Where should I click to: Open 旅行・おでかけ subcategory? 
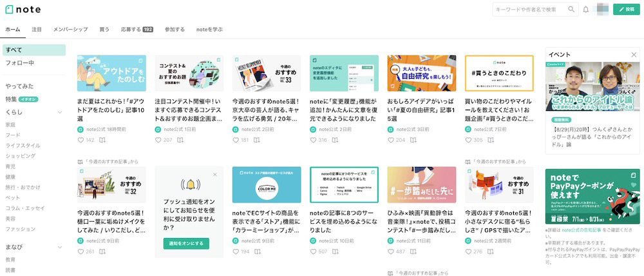coord(23,187)
